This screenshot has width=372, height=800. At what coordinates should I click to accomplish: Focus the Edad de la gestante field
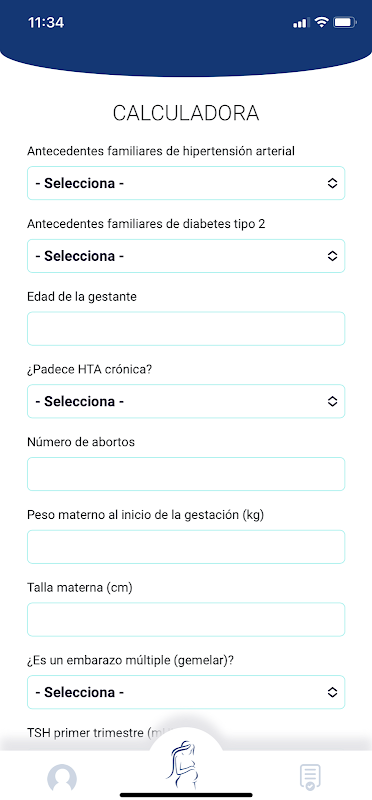click(x=186, y=329)
